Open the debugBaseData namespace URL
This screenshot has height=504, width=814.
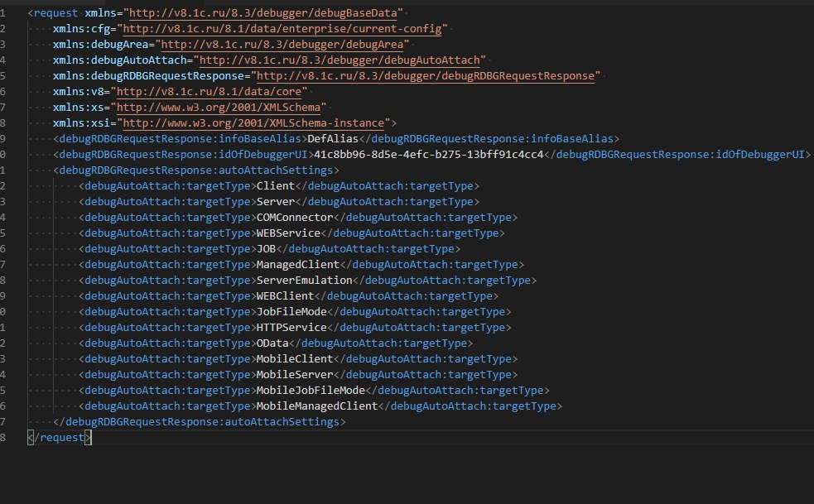pyautogui.click(x=263, y=13)
